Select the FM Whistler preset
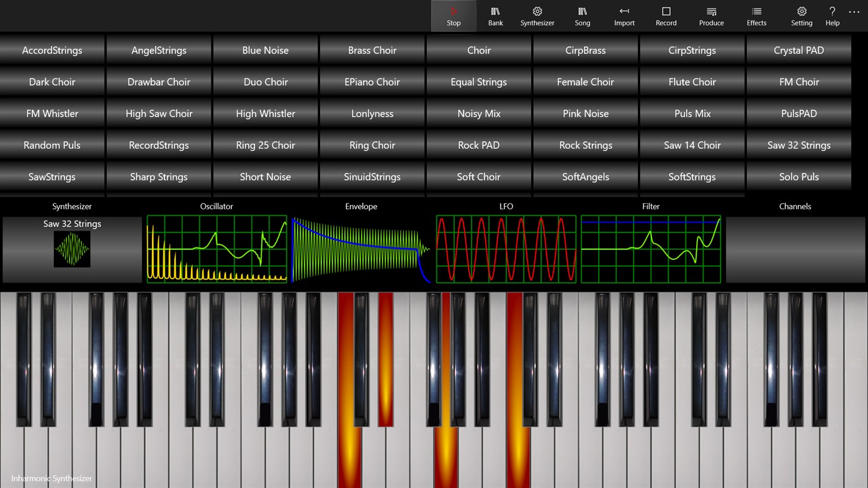868x488 pixels. pyautogui.click(x=51, y=113)
